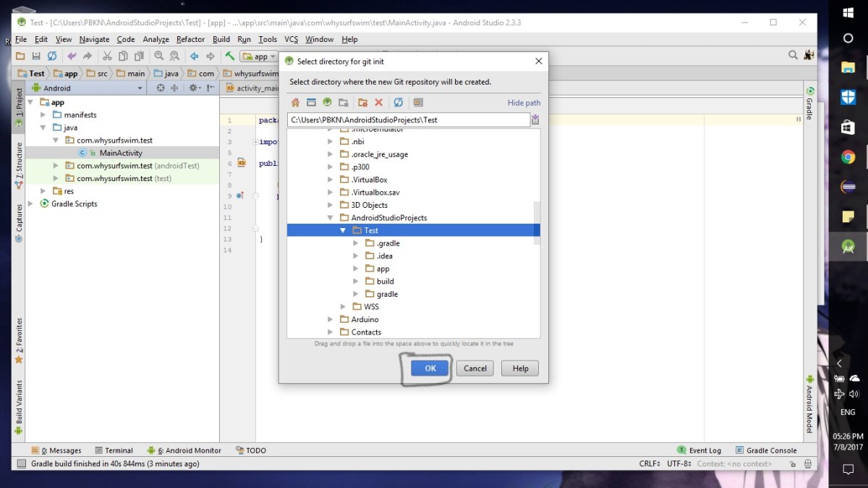
Task: Delete selected folder with red X icon
Action: coord(380,103)
